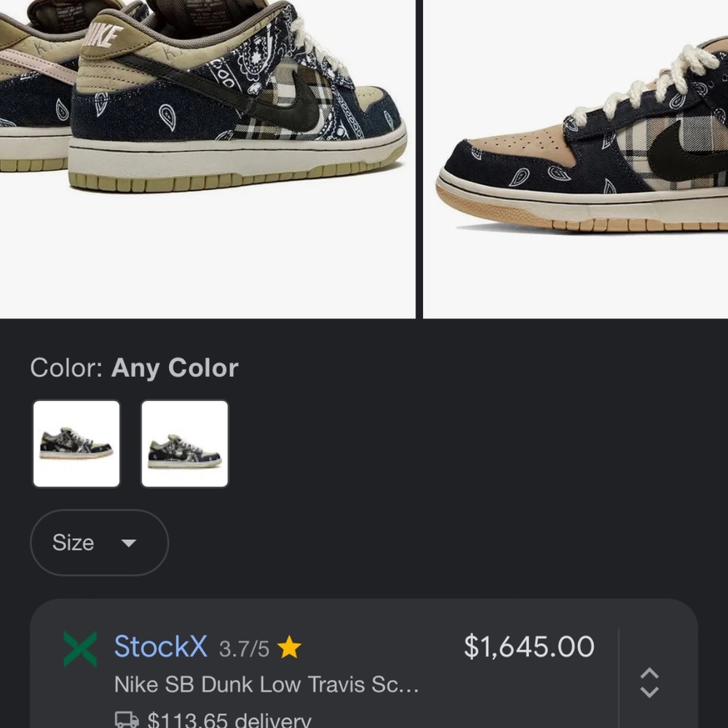Click the dropdown arrow inside the Size pill

point(129,543)
